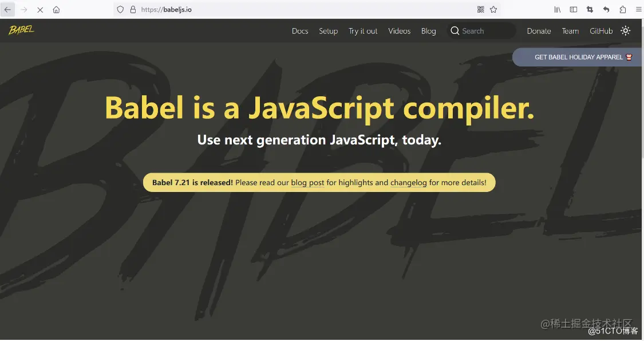
Task: Toggle the browser sidebar icon
Action: pyautogui.click(x=574, y=10)
